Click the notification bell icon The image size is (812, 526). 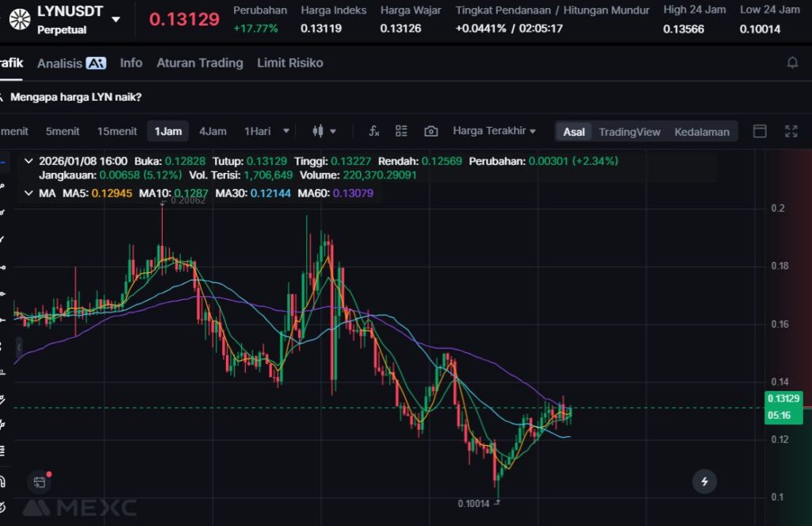791,63
